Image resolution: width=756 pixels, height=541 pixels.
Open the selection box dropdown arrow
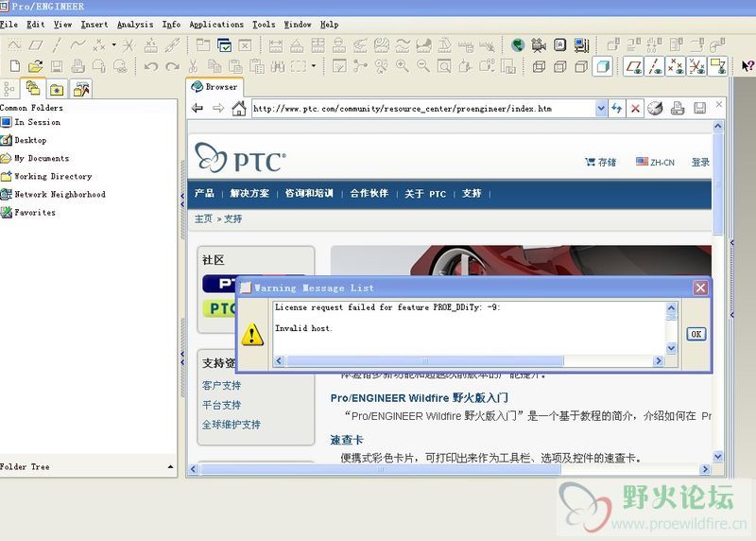point(314,65)
